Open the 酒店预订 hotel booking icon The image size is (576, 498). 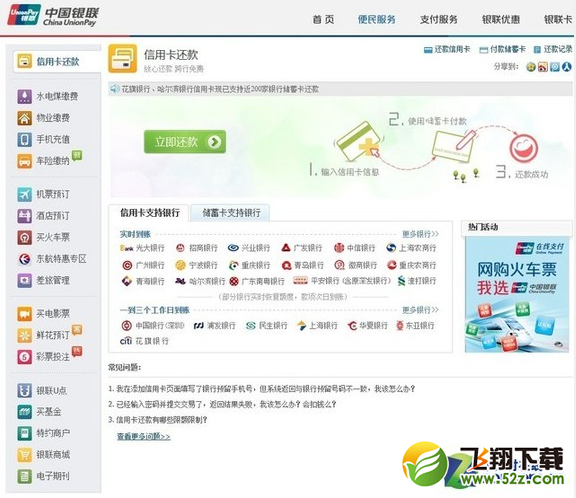[x=25, y=216]
